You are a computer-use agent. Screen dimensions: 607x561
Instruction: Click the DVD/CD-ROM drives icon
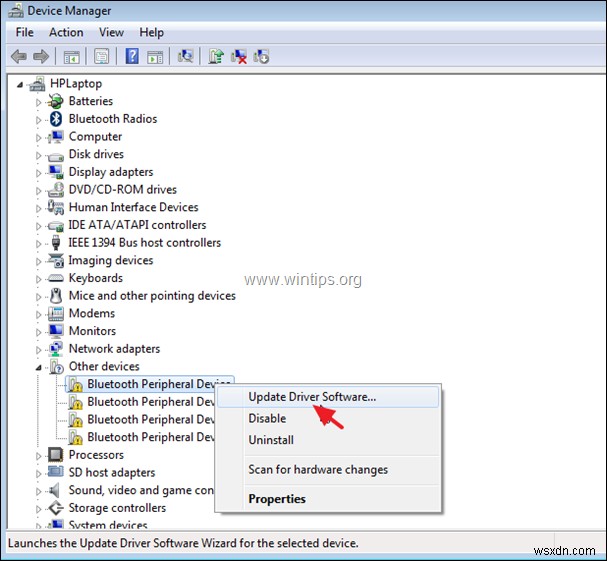point(56,190)
